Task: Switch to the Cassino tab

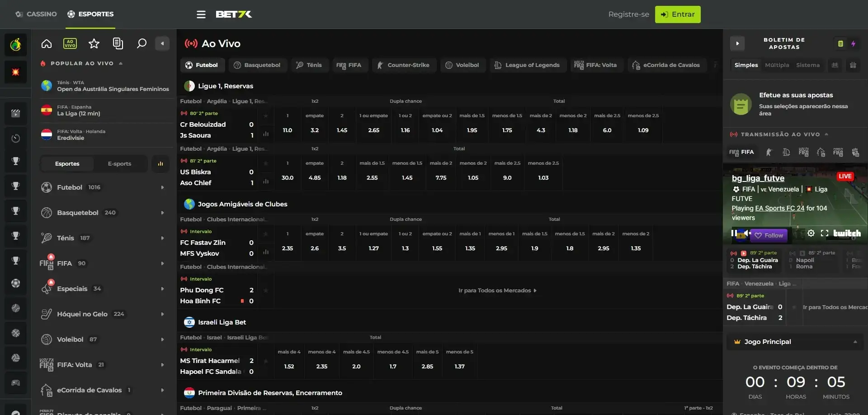Action: pos(36,14)
